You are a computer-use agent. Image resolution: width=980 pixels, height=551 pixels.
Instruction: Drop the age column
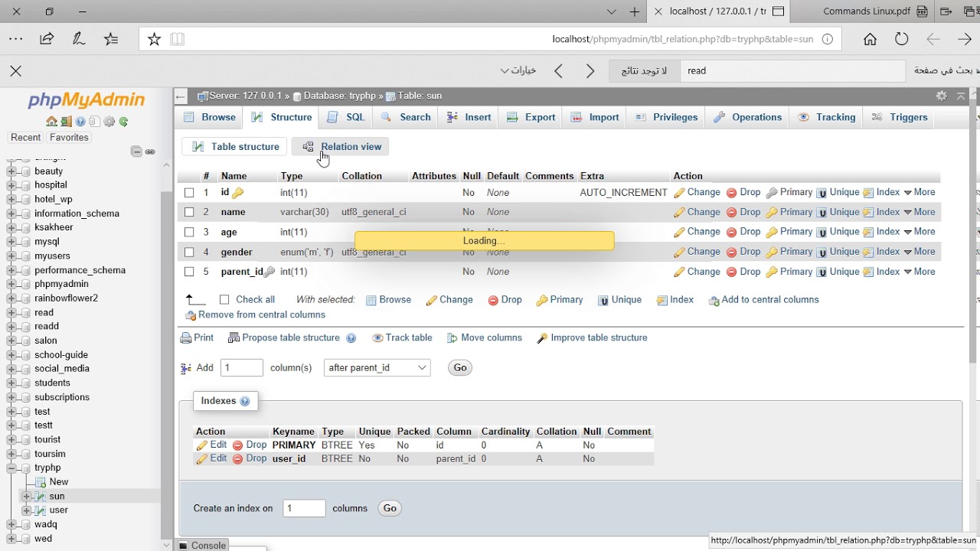tap(743, 232)
